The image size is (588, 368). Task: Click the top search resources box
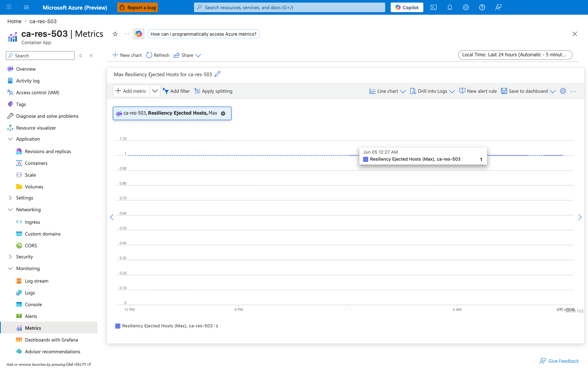point(290,7)
